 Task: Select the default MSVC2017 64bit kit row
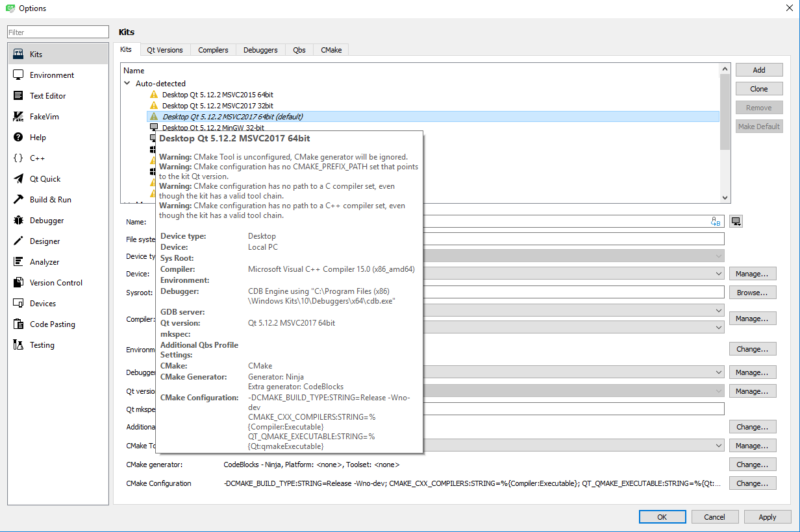pyautogui.click(x=433, y=117)
